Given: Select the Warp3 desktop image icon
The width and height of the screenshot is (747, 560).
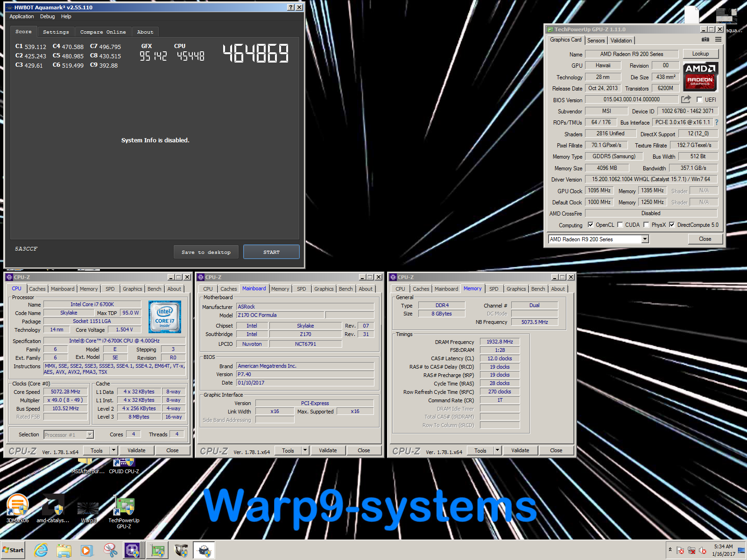Looking at the screenshot, I should click(88, 512).
